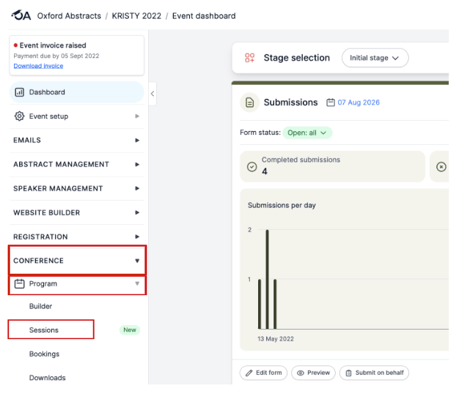Click the New badge beside Sessions
Viewport: 470px width, 405px height.
[x=130, y=330]
